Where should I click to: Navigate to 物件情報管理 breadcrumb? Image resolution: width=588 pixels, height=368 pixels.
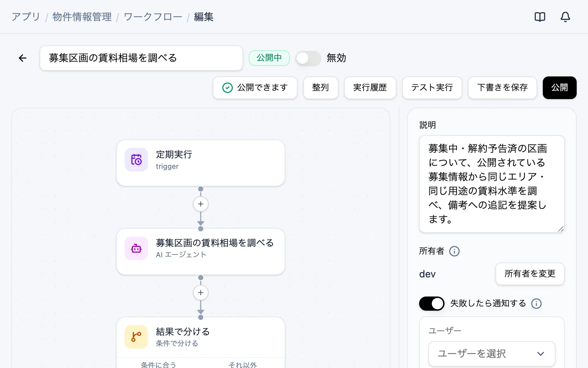pos(82,17)
